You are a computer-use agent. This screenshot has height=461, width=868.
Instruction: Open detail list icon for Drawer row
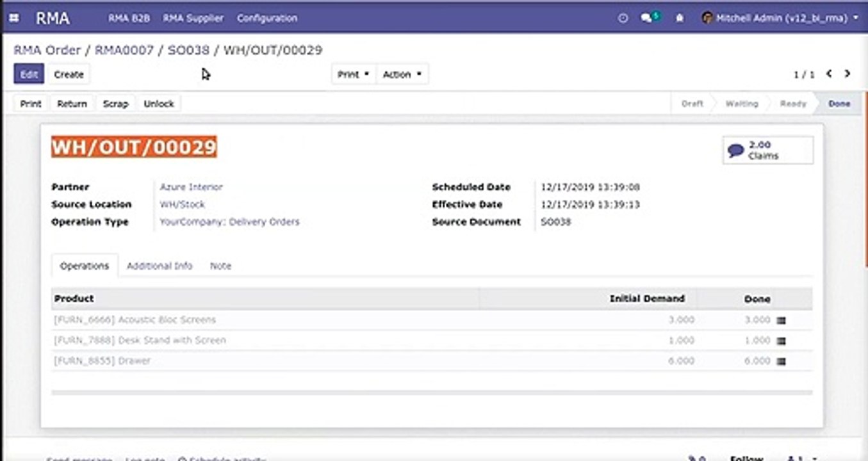click(781, 361)
